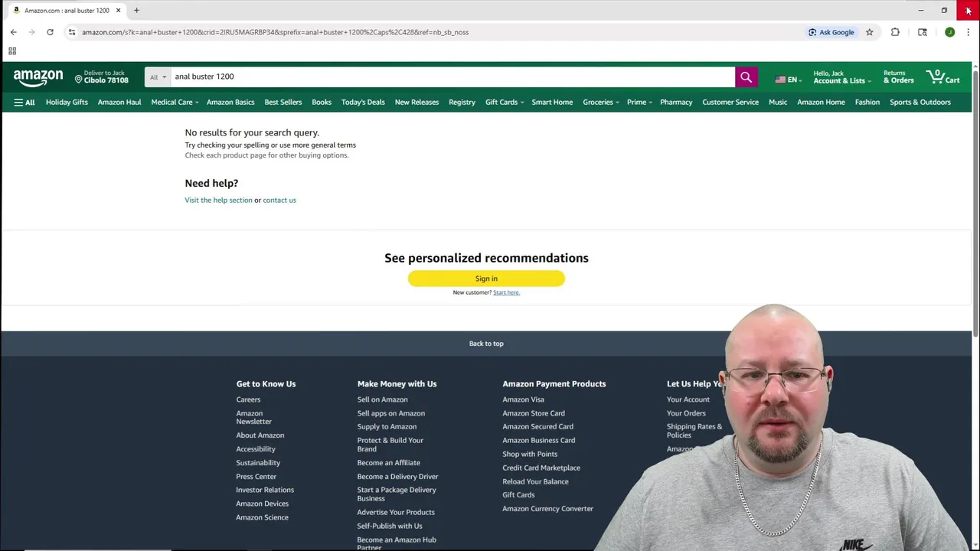Open the shopping Cart
The image size is (980, 551).
coord(942,77)
